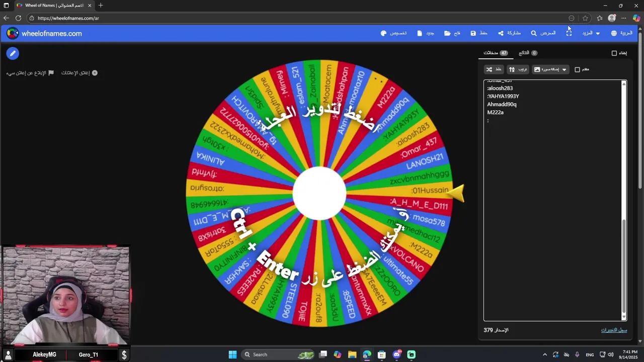The width and height of the screenshot is (644, 362).
Task: Enter fullscreen mode via the toolbar icon
Action: (x=569, y=33)
